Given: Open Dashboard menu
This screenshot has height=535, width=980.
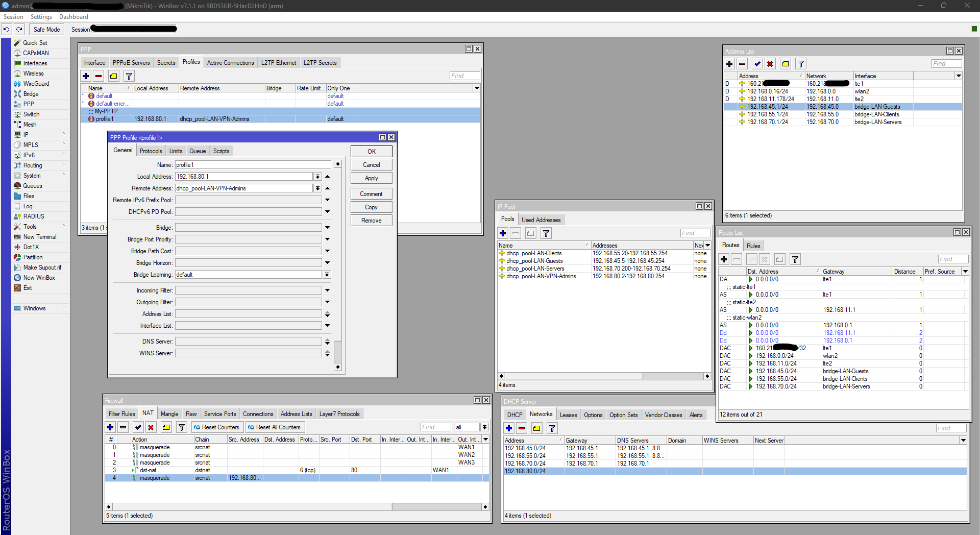Looking at the screenshot, I should (73, 17).
